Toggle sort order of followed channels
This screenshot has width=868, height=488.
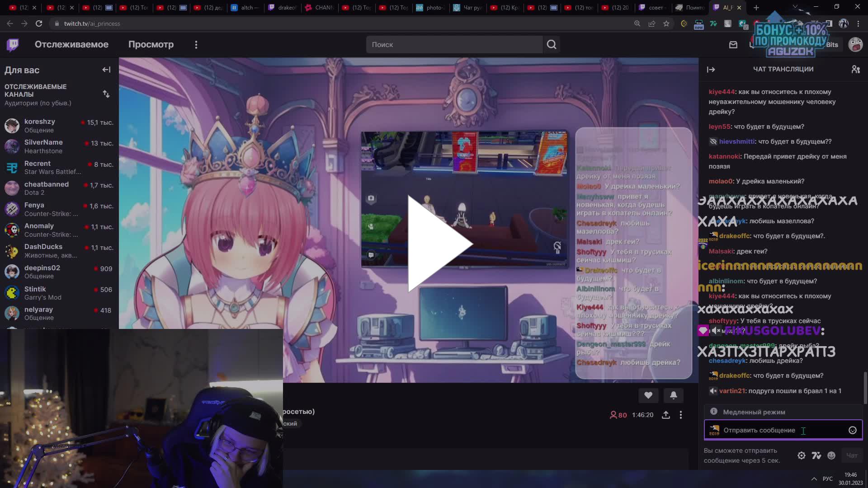click(107, 94)
